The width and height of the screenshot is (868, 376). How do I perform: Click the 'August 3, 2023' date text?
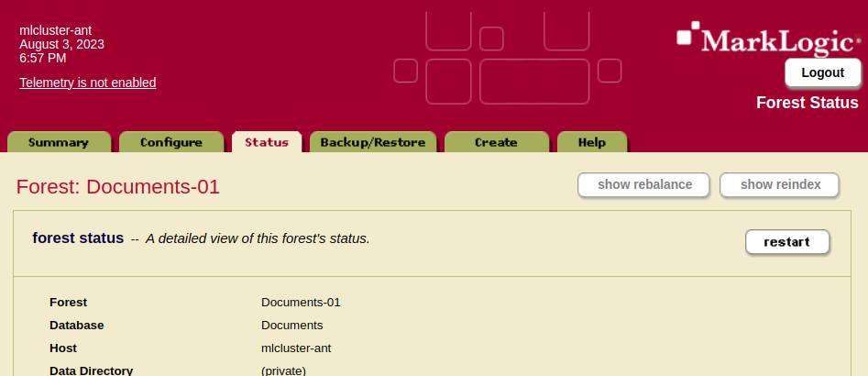pos(61,44)
